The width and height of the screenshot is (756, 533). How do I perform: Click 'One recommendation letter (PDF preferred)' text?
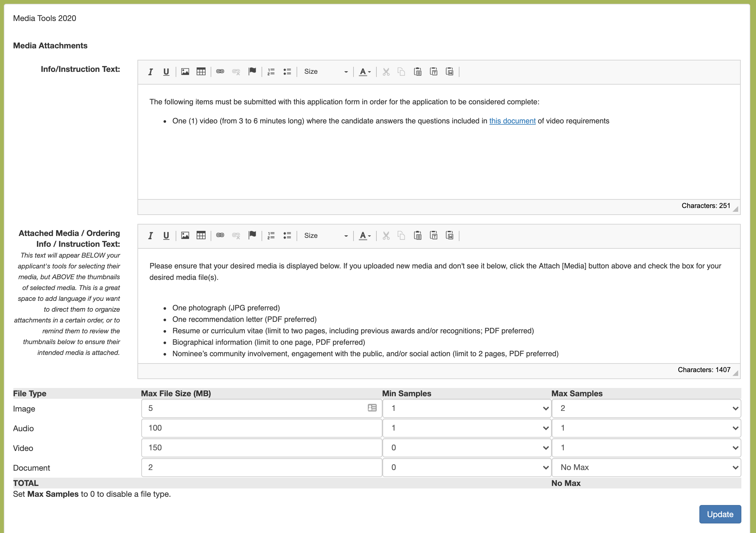point(244,320)
